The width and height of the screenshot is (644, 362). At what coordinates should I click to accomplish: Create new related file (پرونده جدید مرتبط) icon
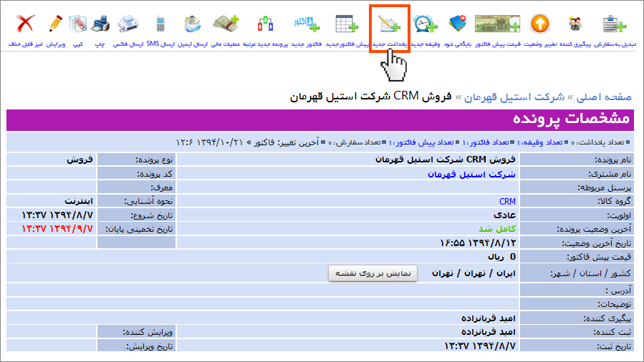point(265,24)
